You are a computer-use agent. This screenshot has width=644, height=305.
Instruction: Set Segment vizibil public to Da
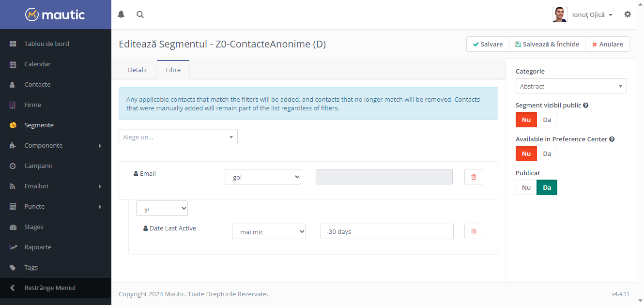[x=547, y=120]
